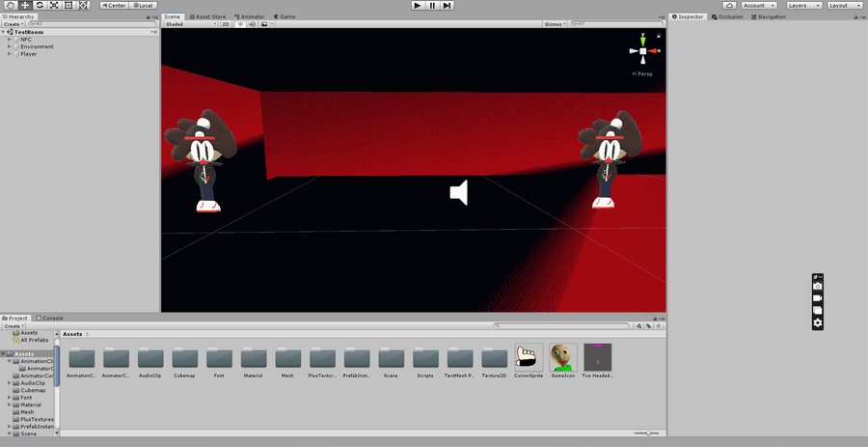Open the Hierarchy Create dropdown
Image resolution: width=868 pixels, height=447 pixels.
[14, 24]
